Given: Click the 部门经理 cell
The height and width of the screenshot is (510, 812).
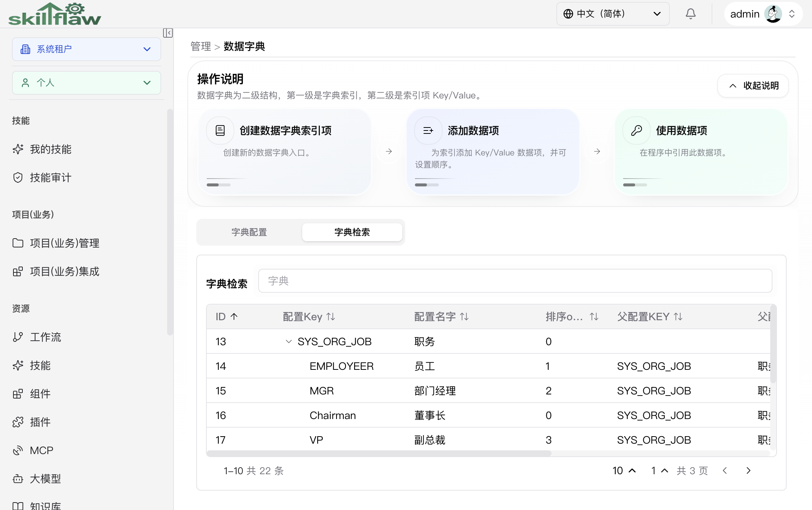Looking at the screenshot, I should coord(435,391).
